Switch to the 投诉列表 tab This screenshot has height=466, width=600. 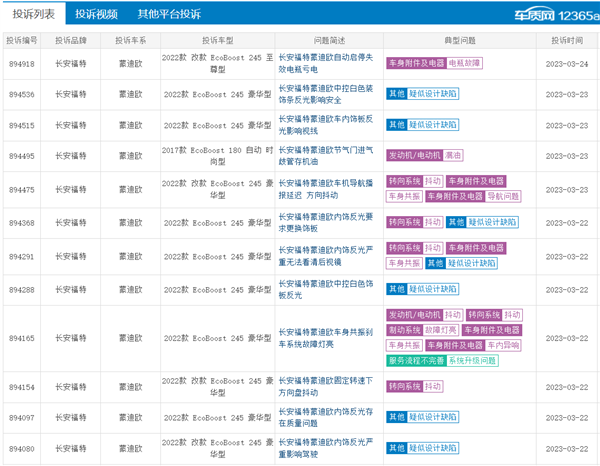click(33, 14)
